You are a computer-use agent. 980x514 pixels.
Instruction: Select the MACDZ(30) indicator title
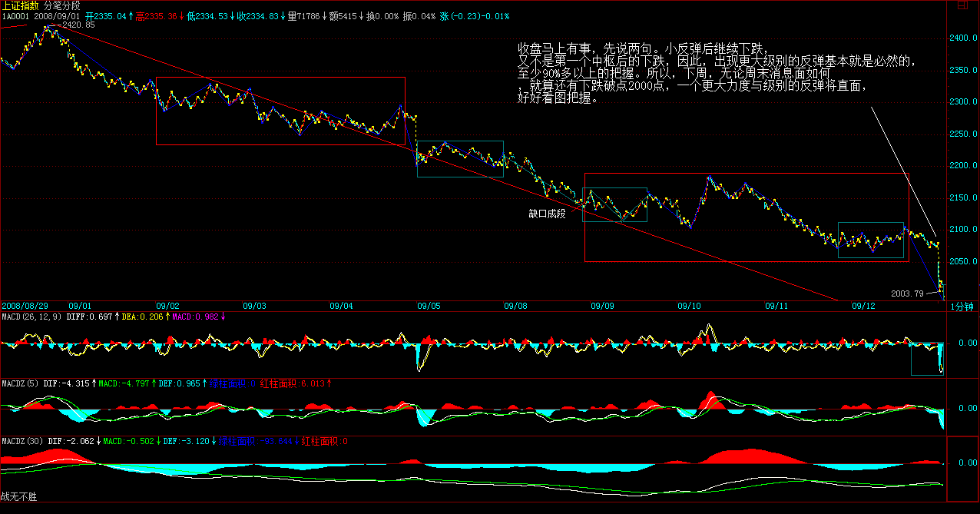coord(22,442)
